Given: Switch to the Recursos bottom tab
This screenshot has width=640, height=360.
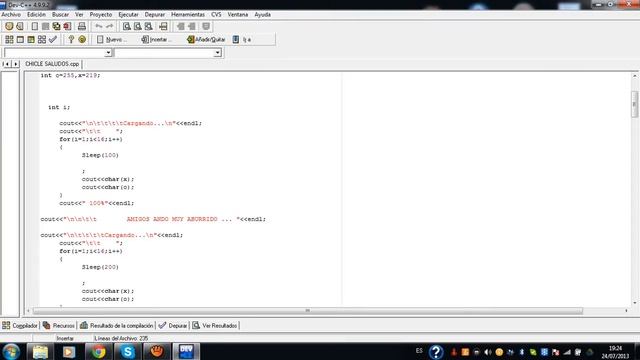Looking at the screenshot, I should point(59,325).
